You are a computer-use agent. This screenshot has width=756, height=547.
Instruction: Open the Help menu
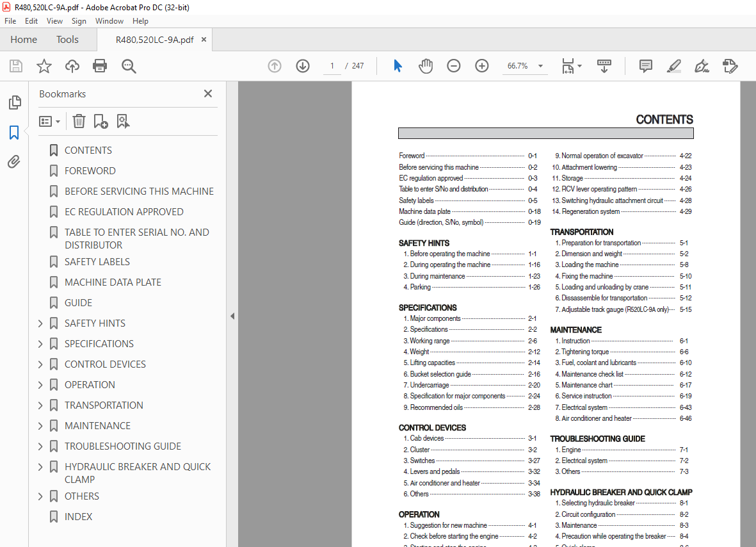point(140,20)
